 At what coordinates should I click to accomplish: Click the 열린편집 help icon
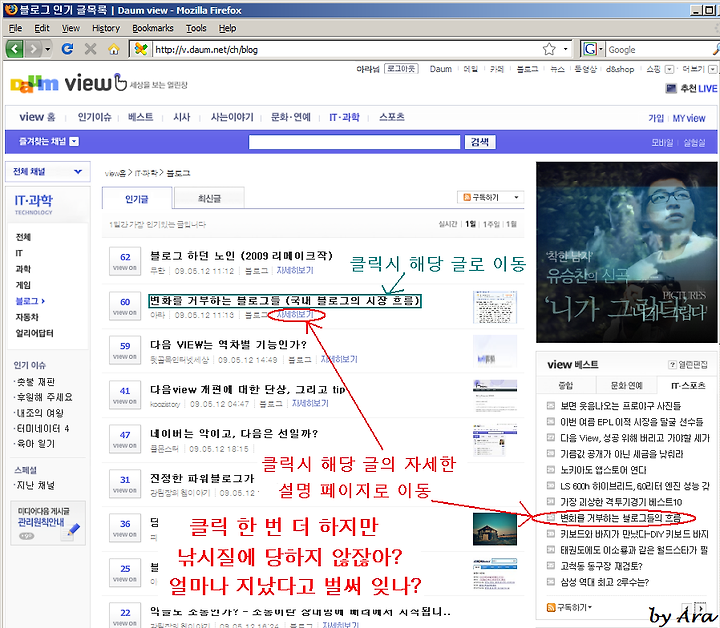[672, 364]
